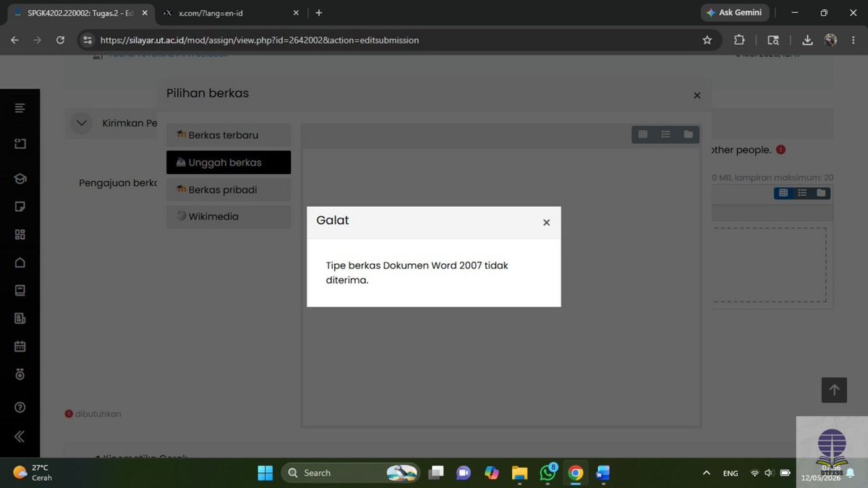Select Unggah berkas repository
868x488 pixels.
click(229, 162)
